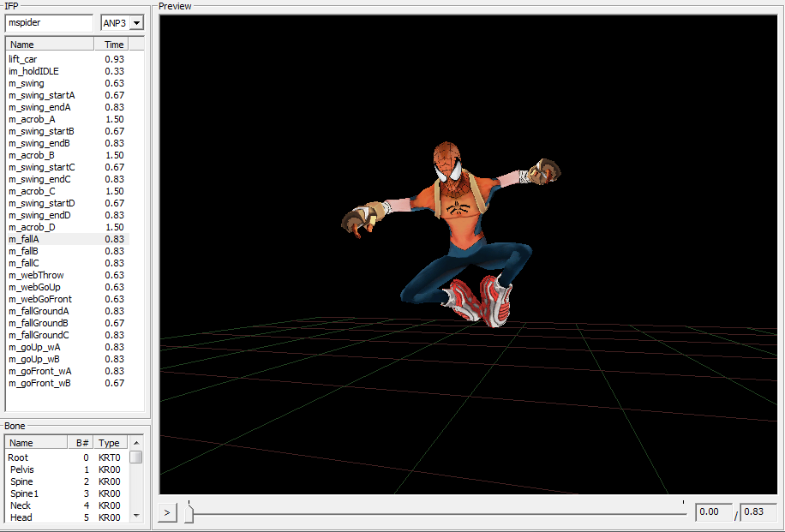Select the m_swing_endA animation

(x=67, y=107)
